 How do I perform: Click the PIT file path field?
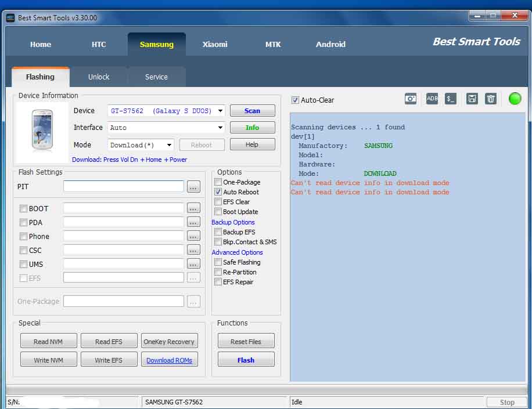[124, 186]
